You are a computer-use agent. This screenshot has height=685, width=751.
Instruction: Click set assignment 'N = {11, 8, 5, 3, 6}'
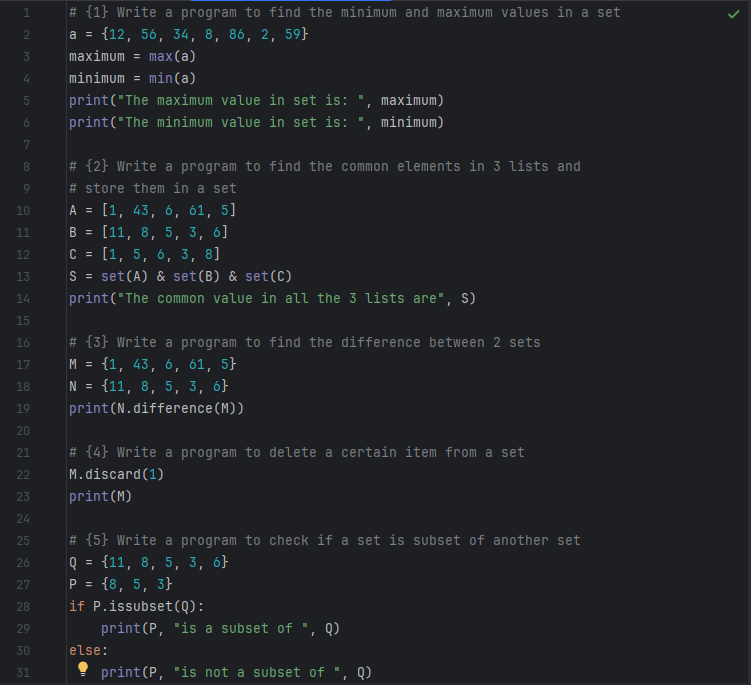tap(148, 387)
